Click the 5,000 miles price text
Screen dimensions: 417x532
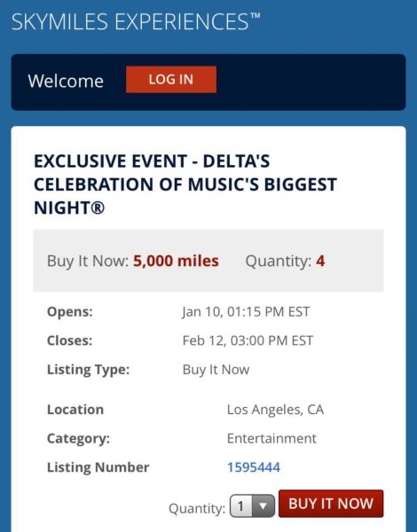click(176, 261)
